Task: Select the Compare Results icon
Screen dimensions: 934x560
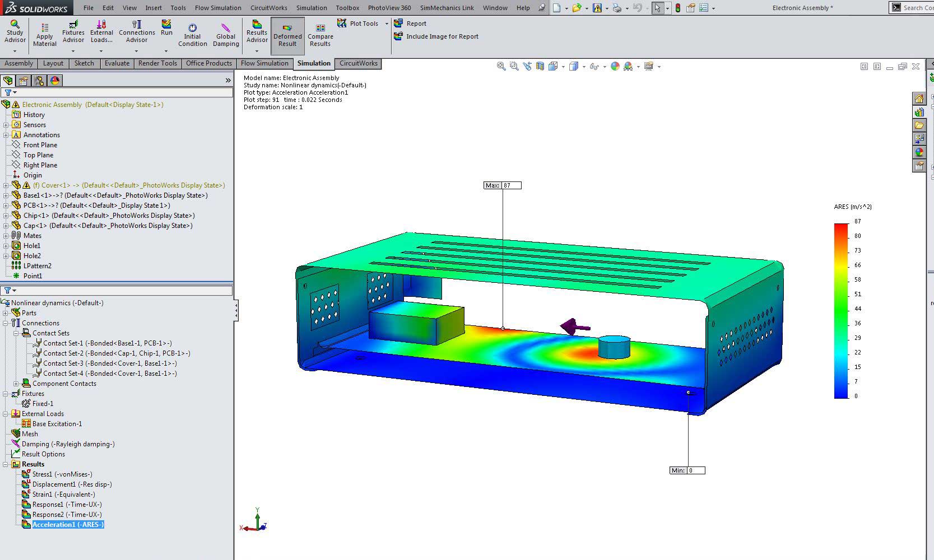Action: coord(320,32)
